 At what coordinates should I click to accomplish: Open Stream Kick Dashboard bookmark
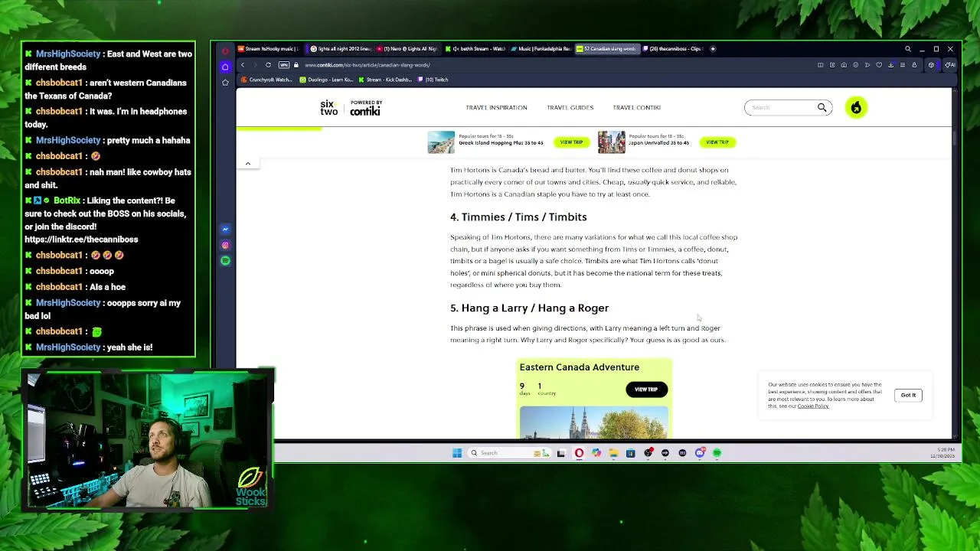coord(385,80)
